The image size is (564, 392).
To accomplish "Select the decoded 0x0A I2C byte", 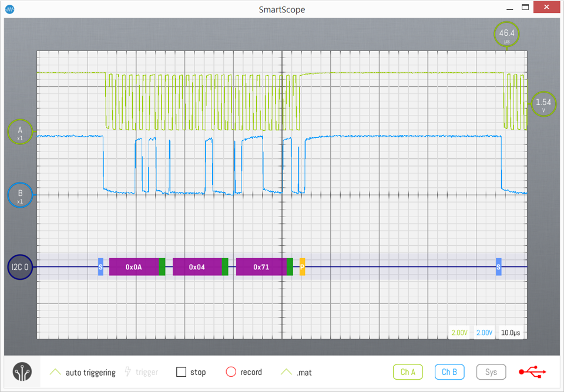I will pos(134,267).
